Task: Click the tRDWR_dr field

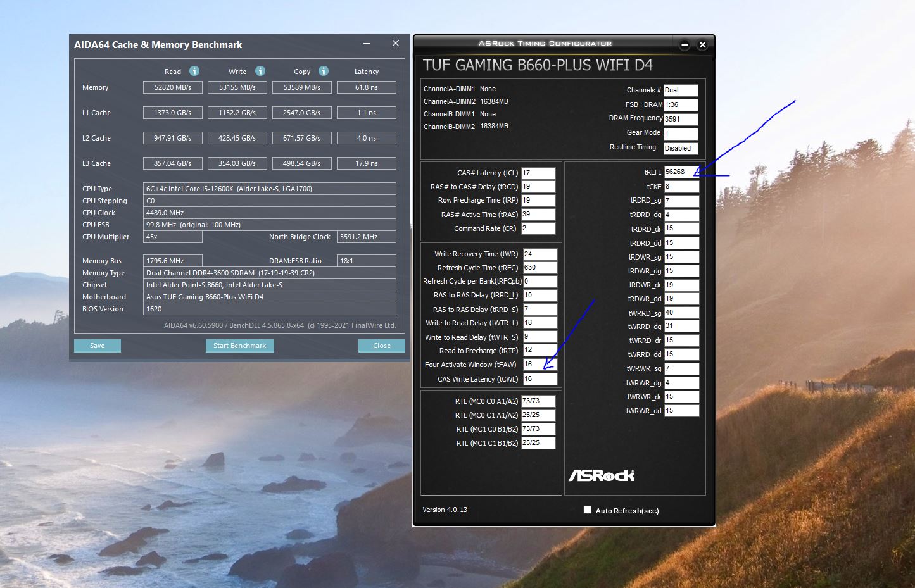Action: coord(682,285)
